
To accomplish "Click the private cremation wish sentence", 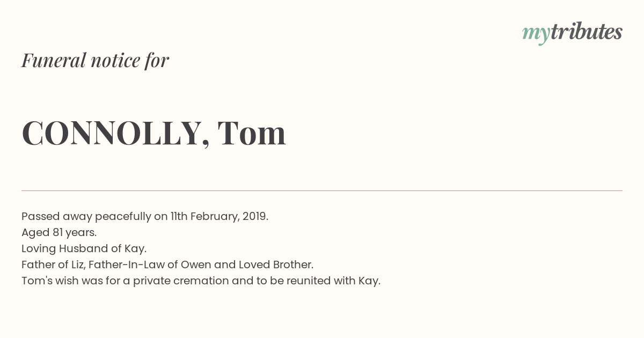I will (x=201, y=281).
